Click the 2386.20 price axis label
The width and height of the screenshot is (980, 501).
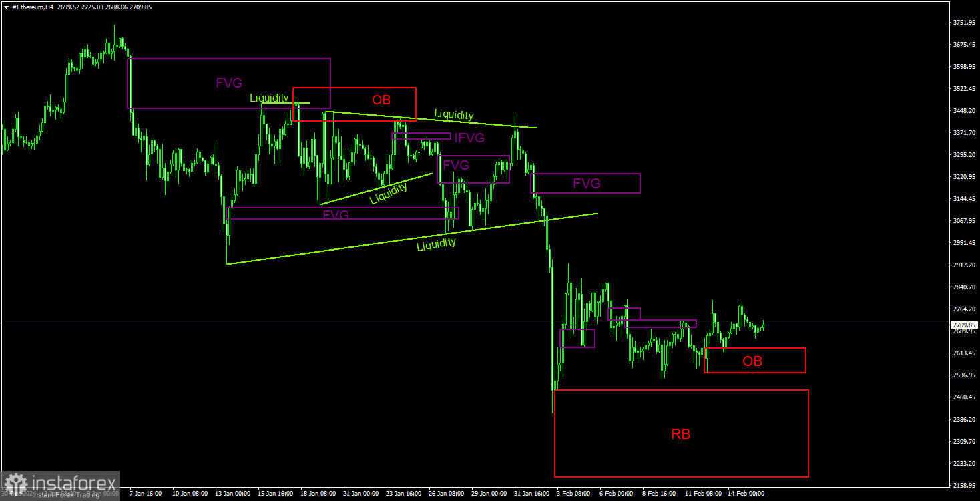[x=965, y=420]
